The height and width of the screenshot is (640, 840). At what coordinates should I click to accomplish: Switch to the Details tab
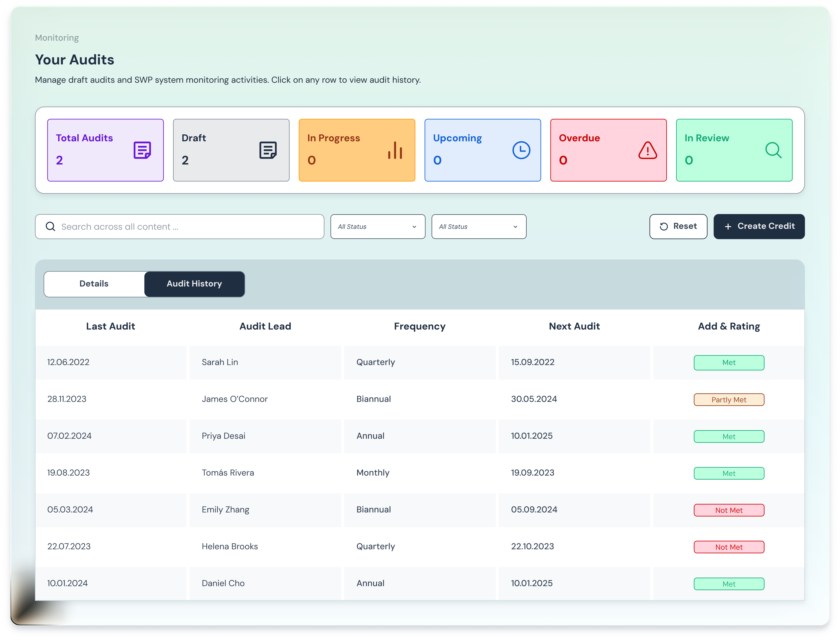pyautogui.click(x=94, y=284)
